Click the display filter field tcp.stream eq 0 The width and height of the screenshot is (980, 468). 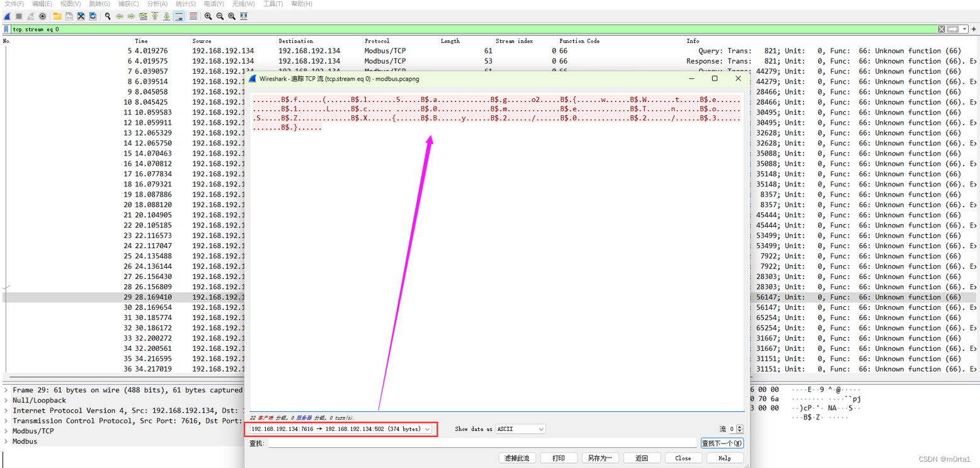[x=472, y=30]
